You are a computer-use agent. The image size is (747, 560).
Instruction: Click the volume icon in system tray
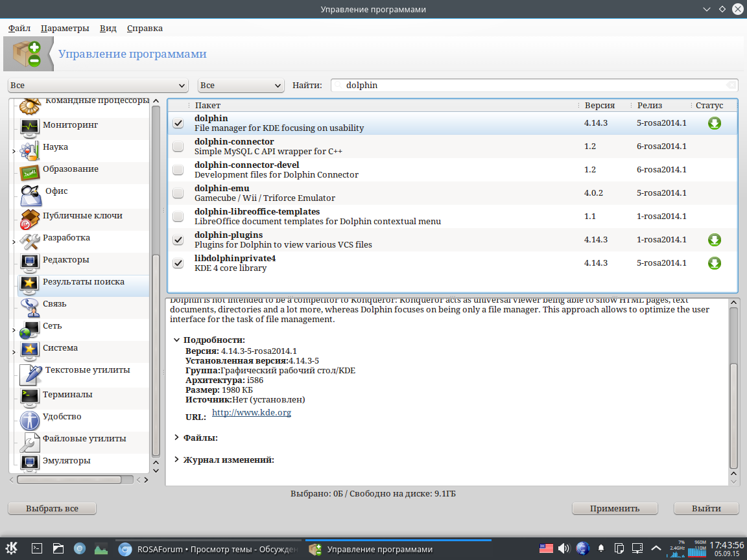563,548
